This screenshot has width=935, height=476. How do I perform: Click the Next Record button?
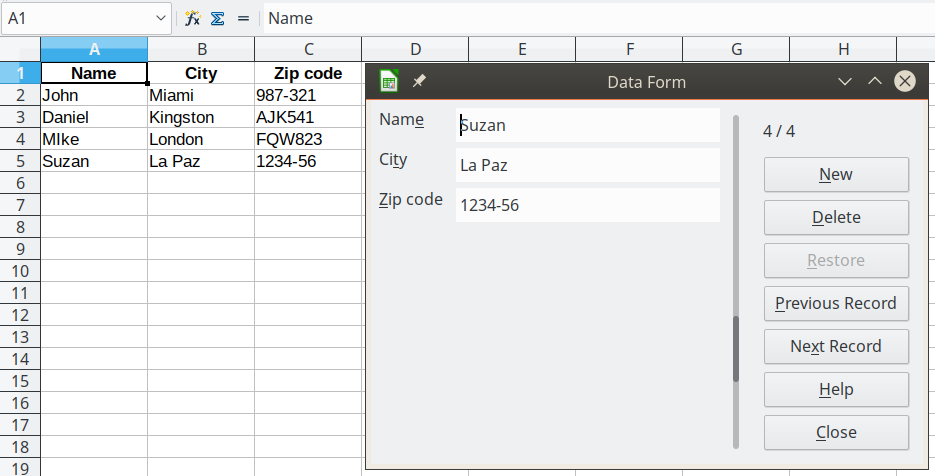tap(836, 346)
